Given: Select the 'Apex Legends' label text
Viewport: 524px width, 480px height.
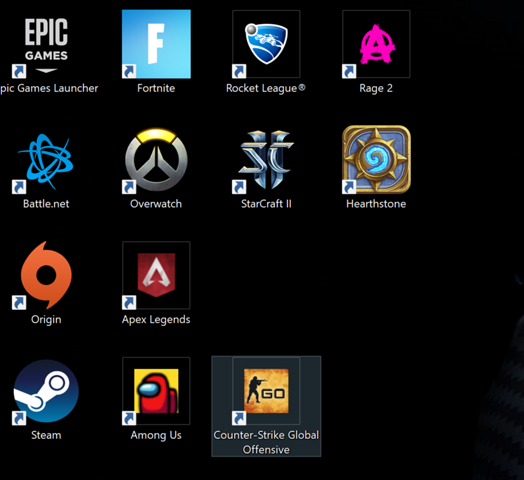Looking at the screenshot, I should click(156, 320).
